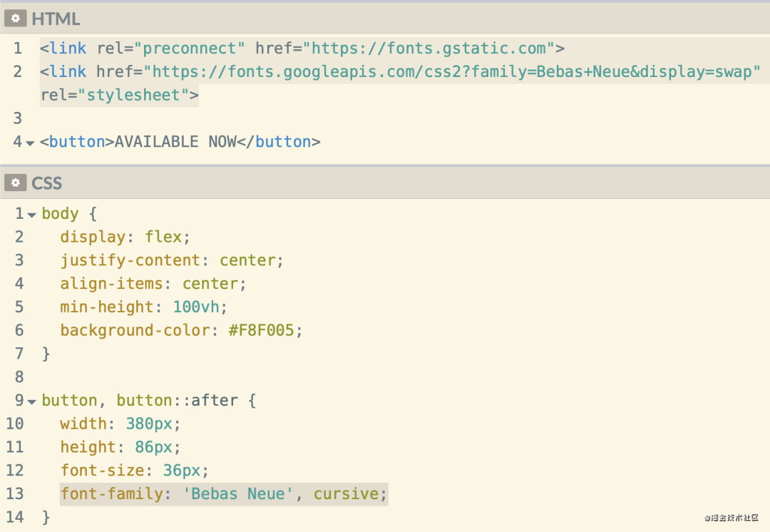Open the HTML editor settings gear
This screenshot has height=532, width=770.
[x=15, y=19]
